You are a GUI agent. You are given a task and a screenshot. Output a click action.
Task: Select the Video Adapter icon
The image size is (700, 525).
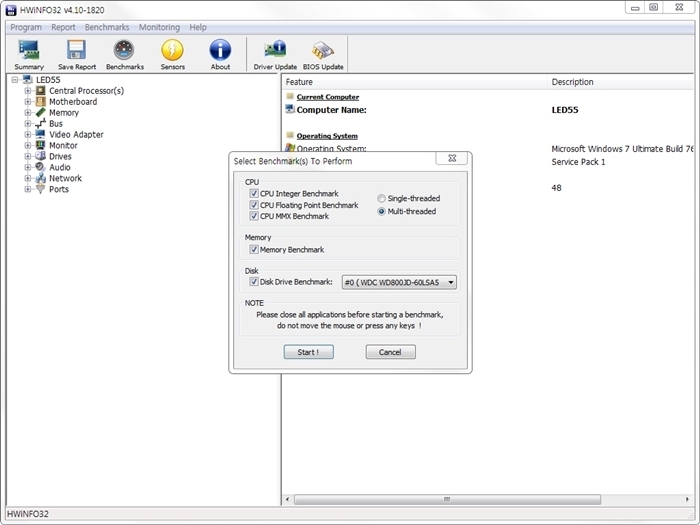pyautogui.click(x=41, y=134)
